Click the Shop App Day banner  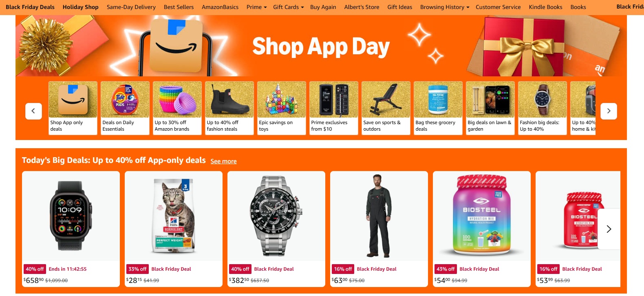[x=321, y=46]
